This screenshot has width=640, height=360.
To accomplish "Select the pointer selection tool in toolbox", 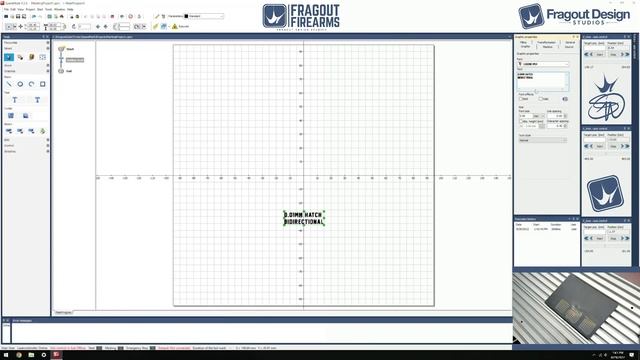I will coord(9,57).
